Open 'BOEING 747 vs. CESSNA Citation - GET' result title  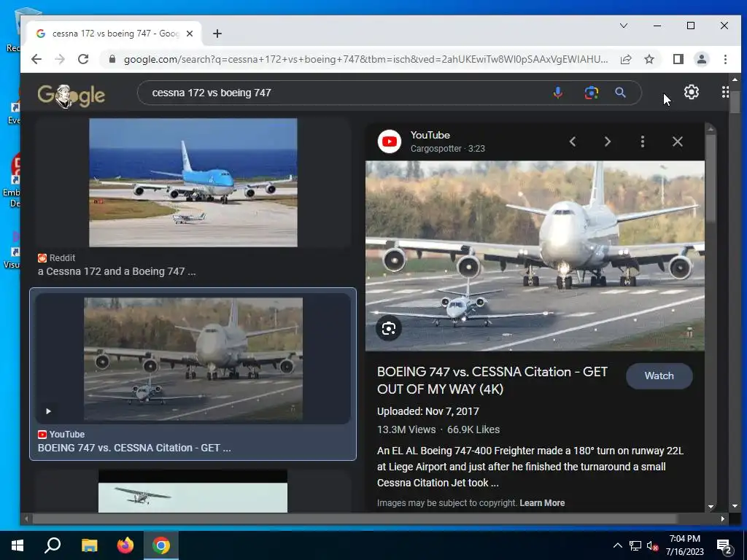pos(134,448)
